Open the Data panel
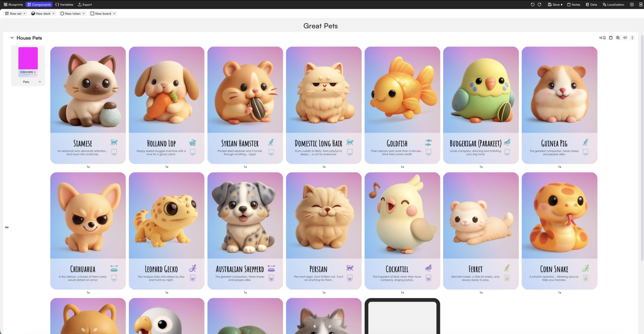 click(x=591, y=5)
